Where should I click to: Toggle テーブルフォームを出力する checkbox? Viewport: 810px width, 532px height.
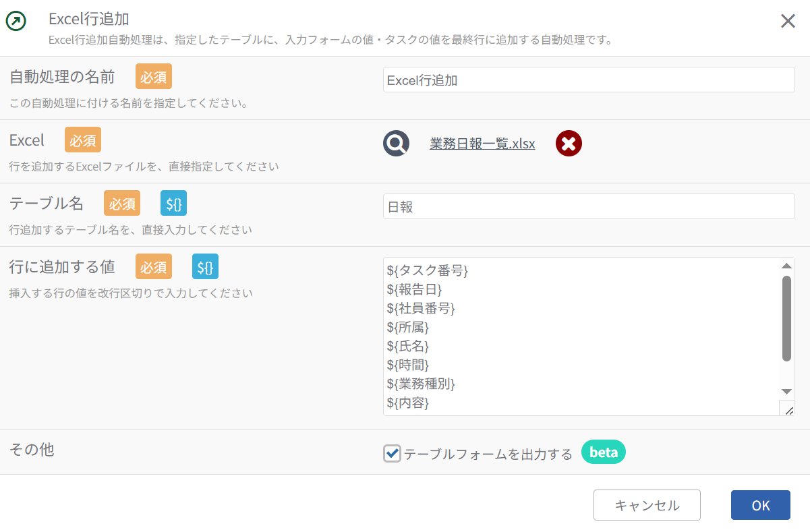coord(392,453)
